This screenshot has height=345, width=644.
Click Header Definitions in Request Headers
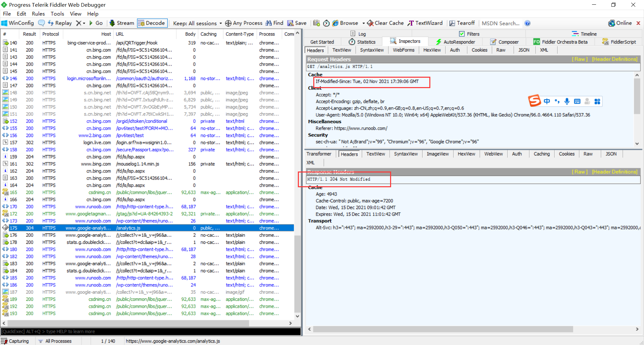[614, 59]
